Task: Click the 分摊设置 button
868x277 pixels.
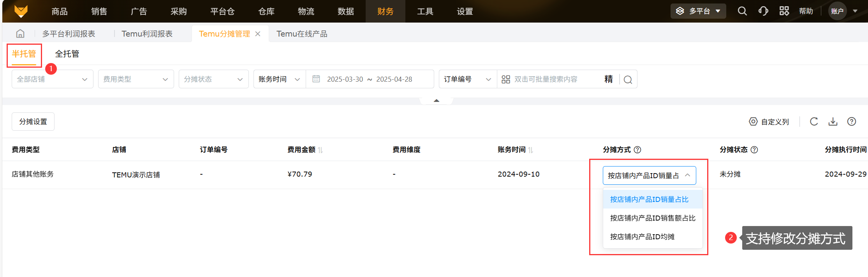Action: tap(33, 122)
